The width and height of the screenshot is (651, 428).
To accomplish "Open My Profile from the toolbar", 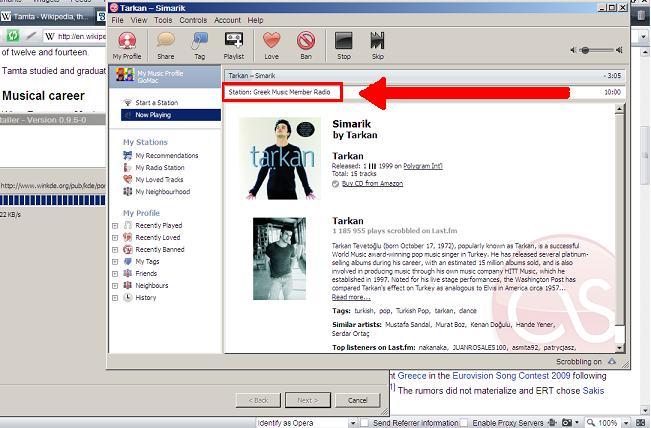I will pos(127,46).
